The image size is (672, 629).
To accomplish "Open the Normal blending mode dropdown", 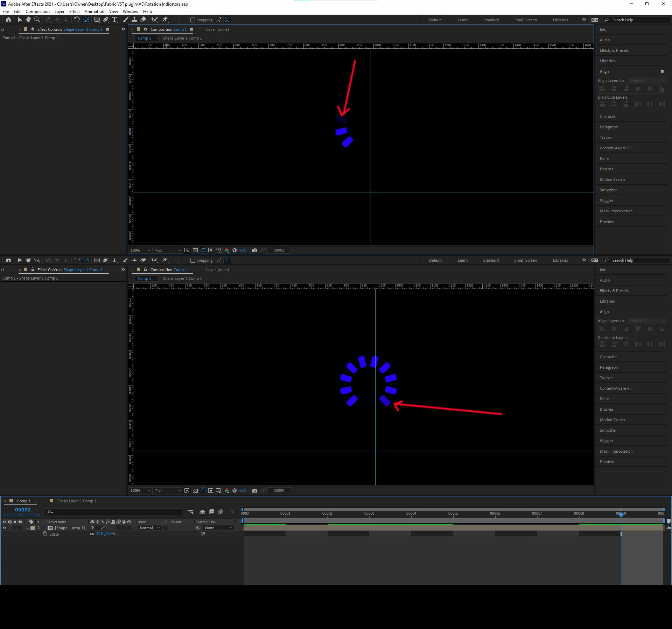I will [150, 528].
